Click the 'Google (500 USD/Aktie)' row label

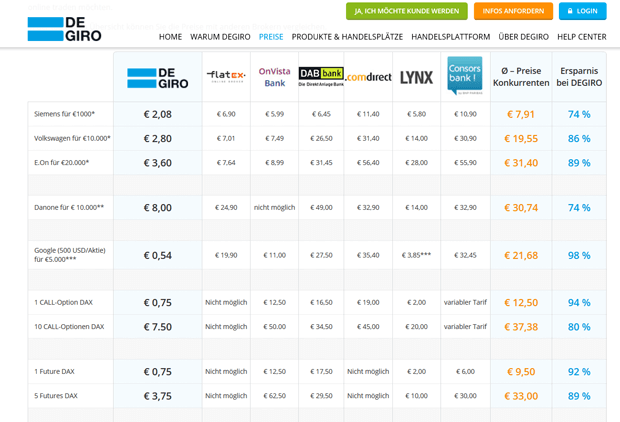click(x=70, y=250)
